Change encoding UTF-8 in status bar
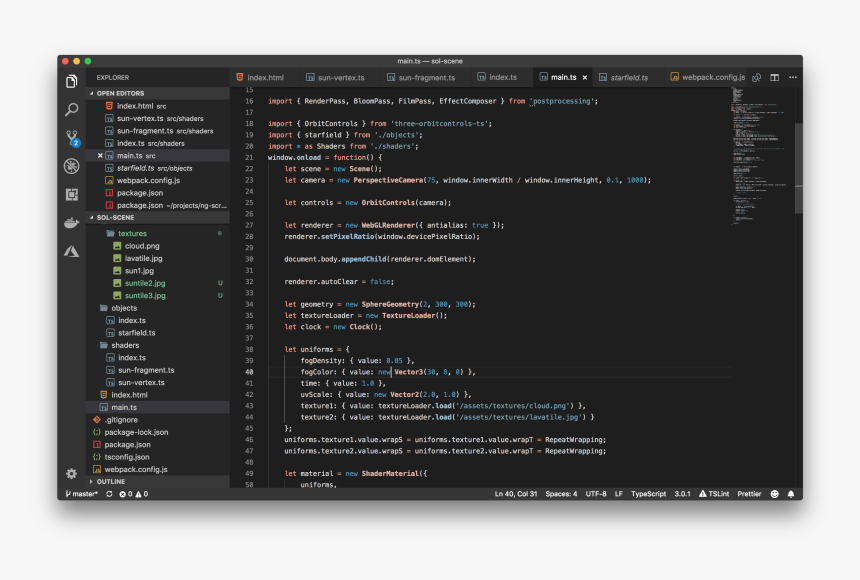This screenshot has width=860, height=580. [x=596, y=494]
